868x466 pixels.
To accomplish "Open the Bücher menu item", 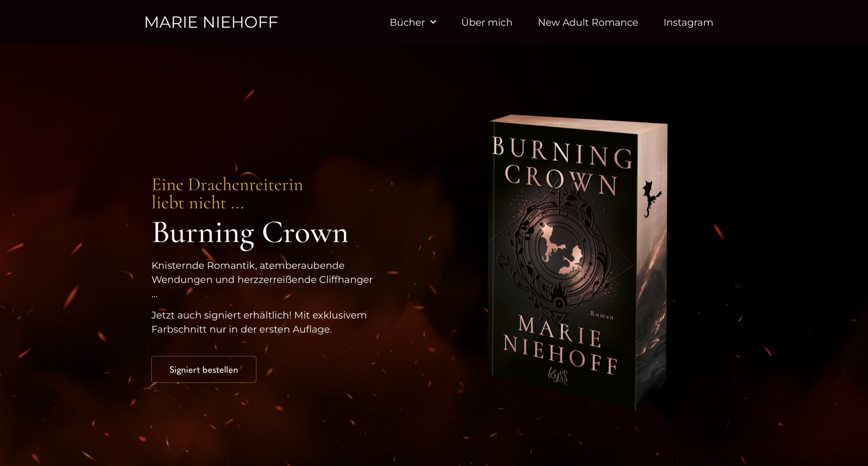I will (407, 22).
